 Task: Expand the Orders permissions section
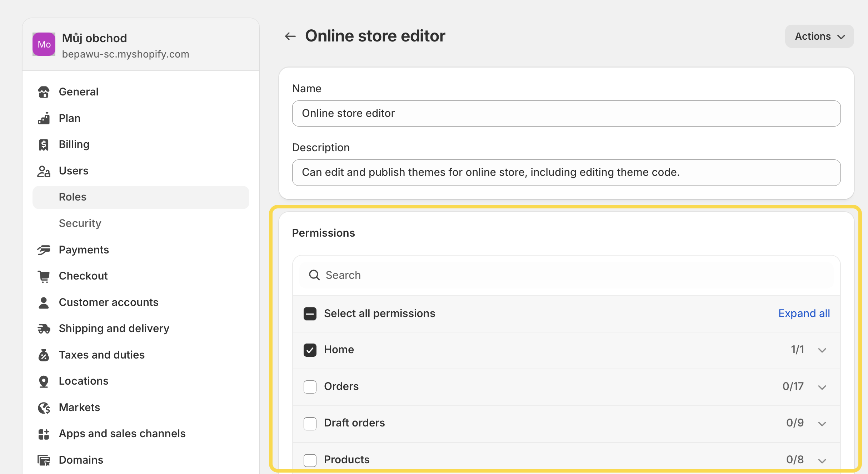(823, 386)
